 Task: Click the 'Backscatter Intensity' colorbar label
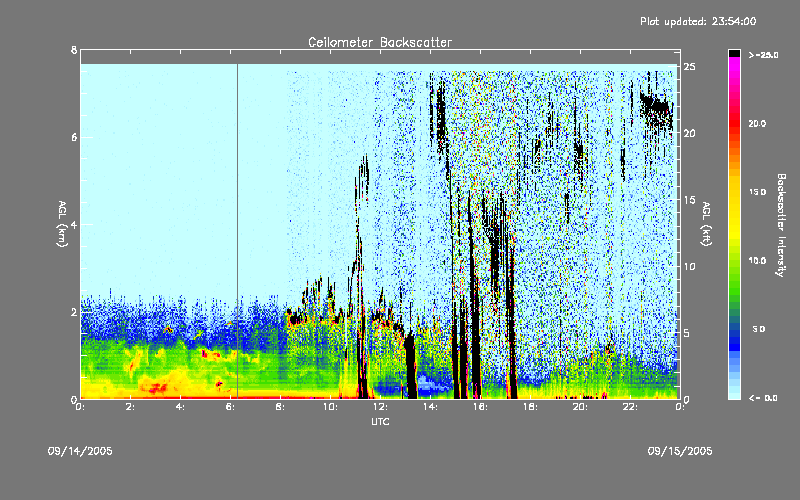(x=781, y=225)
